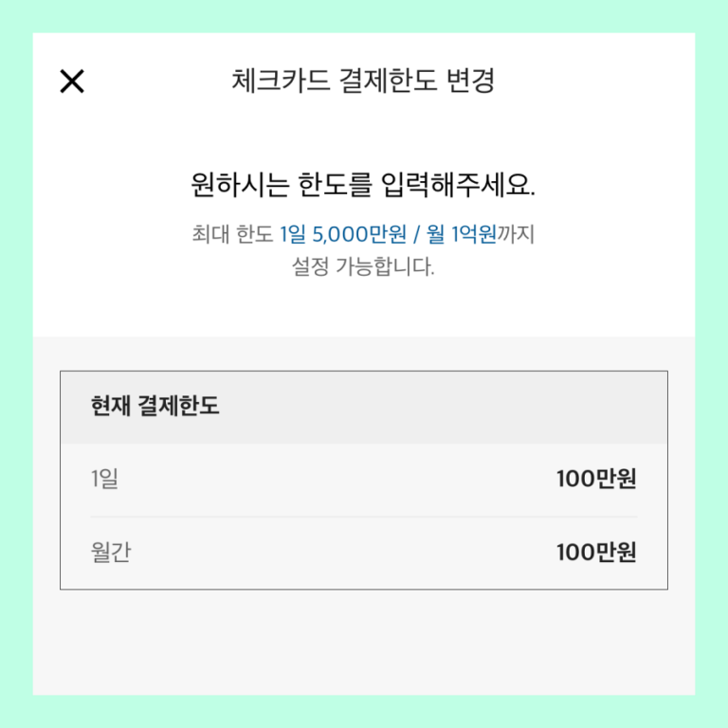Screen dimensions: 728x728
Task: Select the daily 100만원 limit value
Action: tap(596, 480)
